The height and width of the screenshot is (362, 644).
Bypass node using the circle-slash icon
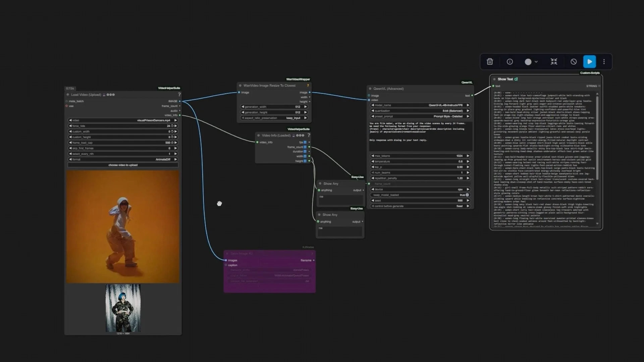click(574, 62)
